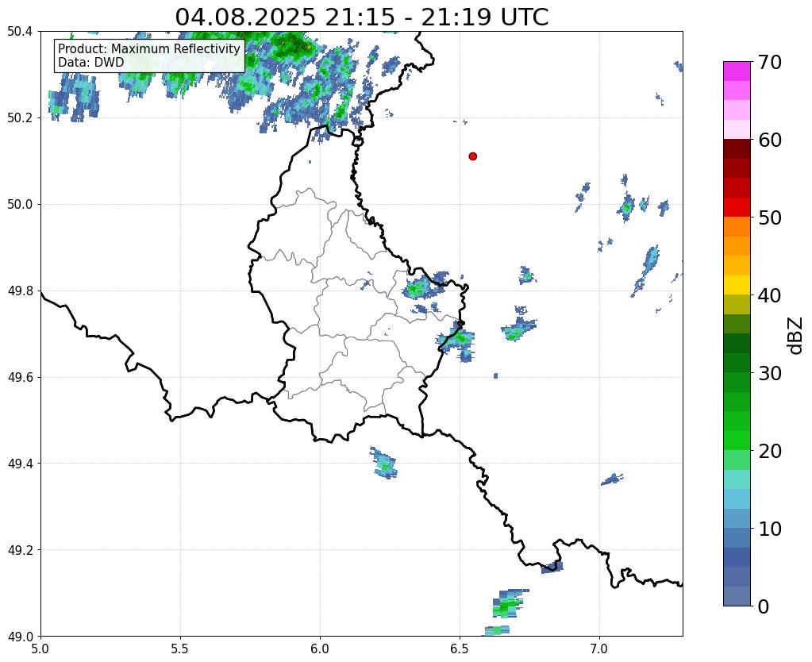Click the longitude tick label 6.0
The width and height of the screenshot is (812, 662).
point(320,649)
